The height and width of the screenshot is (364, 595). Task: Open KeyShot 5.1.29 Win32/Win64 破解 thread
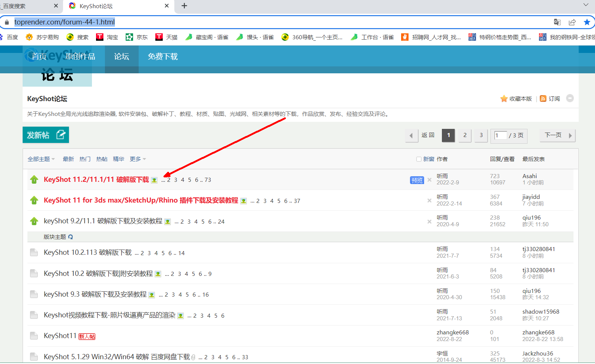[117, 357]
